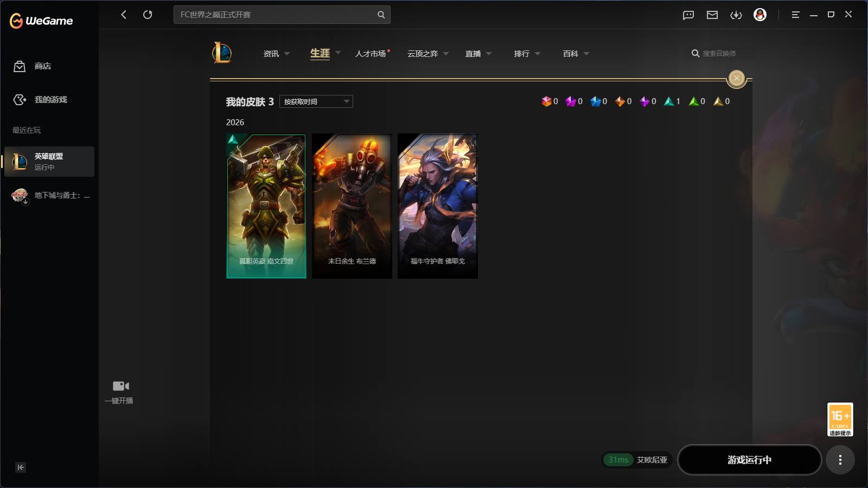The width and height of the screenshot is (868, 488).
Task: Click the summoner search magnifier icon
Action: [x=695, y=53]
